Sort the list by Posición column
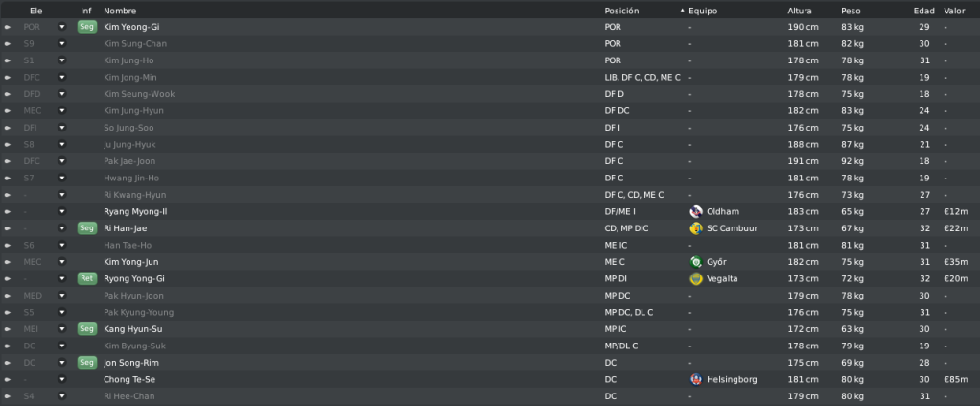Viewport: 980px width, 406px height. pyautogui.click(x=621, y=11)
